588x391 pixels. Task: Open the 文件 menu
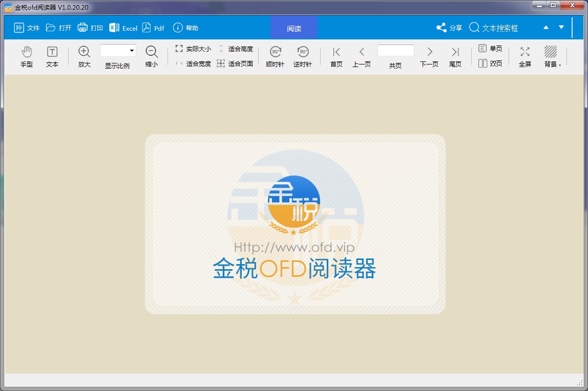tap(27, 28)
